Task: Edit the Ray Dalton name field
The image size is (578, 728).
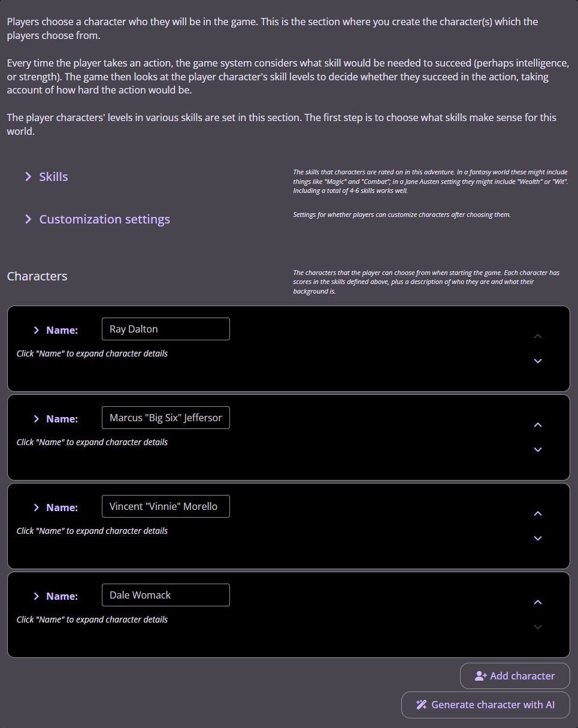Action: click(165, 329)
